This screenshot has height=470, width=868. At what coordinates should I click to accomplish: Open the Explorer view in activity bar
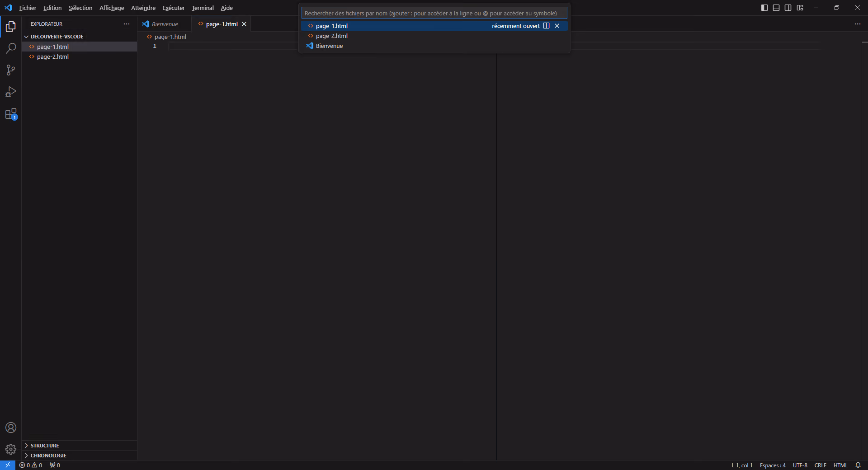[11, 27]
